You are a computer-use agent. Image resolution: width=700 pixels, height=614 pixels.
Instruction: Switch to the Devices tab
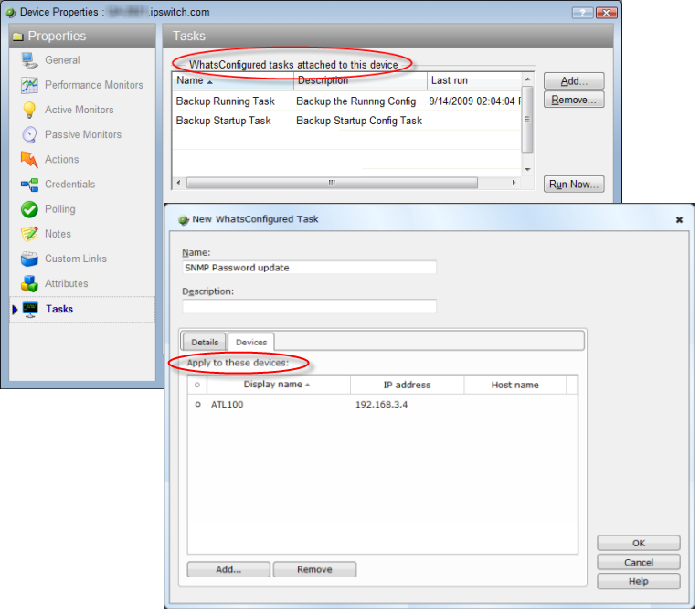[251, 343]
